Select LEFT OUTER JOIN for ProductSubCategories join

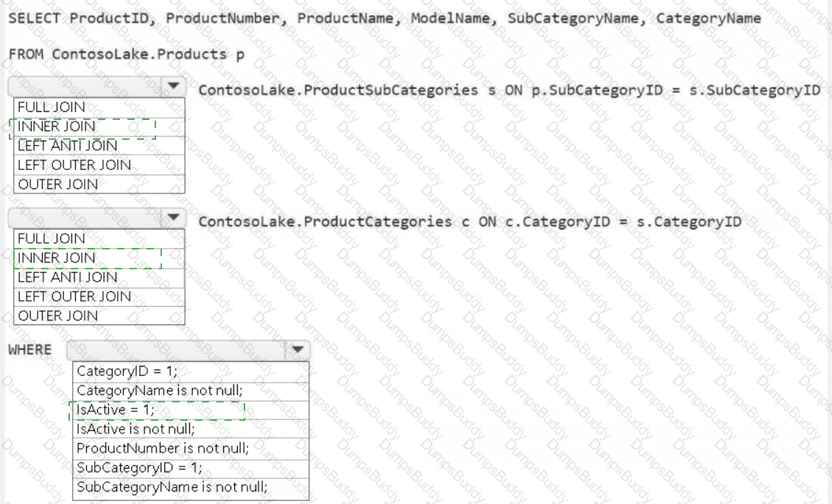point(74,165)
